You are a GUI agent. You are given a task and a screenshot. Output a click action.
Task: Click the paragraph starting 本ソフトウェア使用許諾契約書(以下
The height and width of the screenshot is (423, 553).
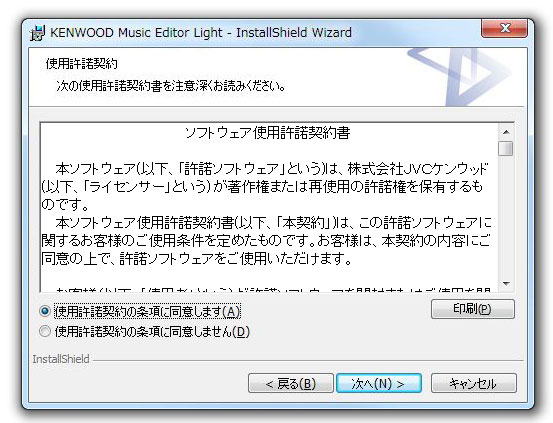coord(266,241)
